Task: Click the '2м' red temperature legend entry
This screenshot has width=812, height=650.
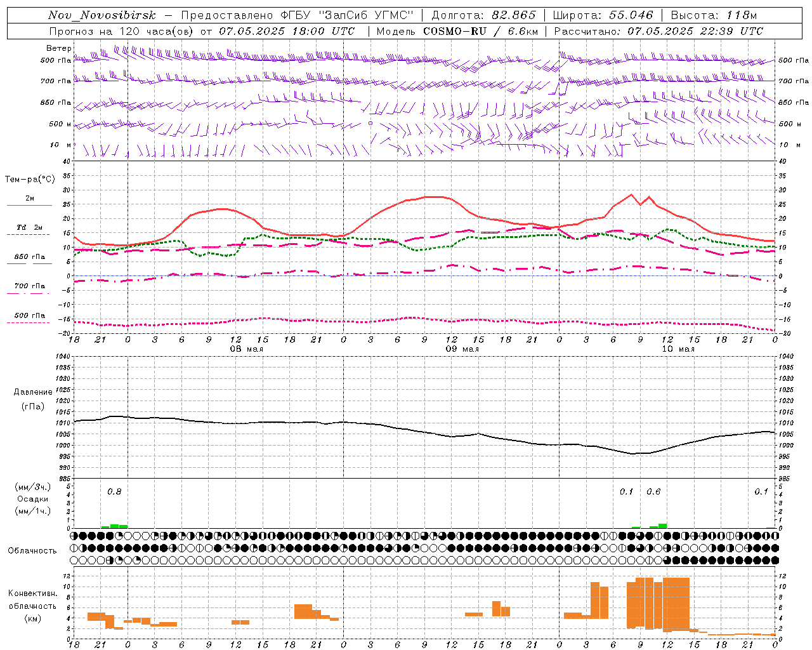Action: pos(30,199)
